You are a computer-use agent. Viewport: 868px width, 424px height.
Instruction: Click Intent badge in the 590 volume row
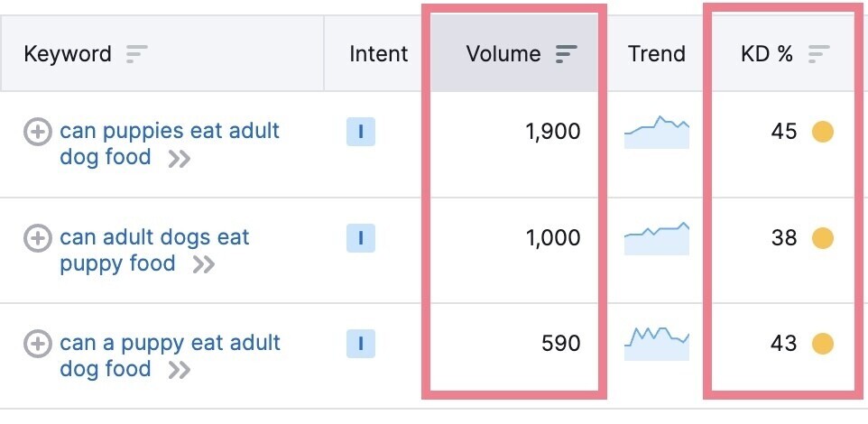tap(361, 344)
